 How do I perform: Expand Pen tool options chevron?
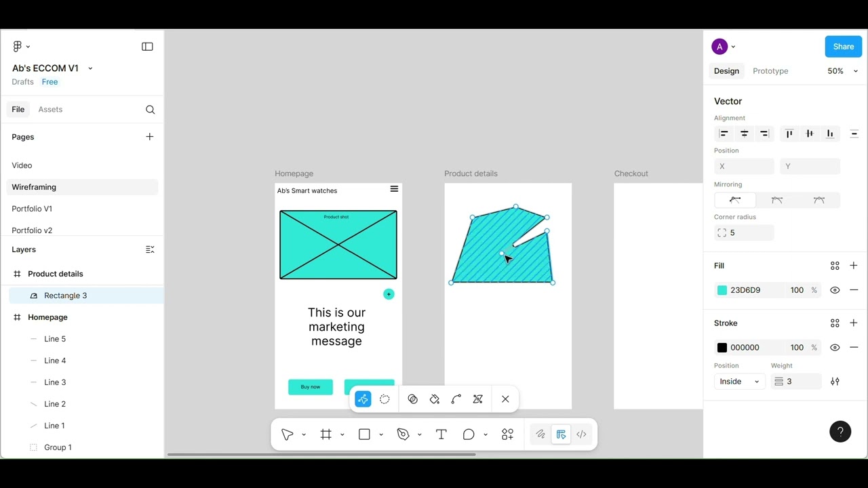pyautogui.click(x=420, y=434)
